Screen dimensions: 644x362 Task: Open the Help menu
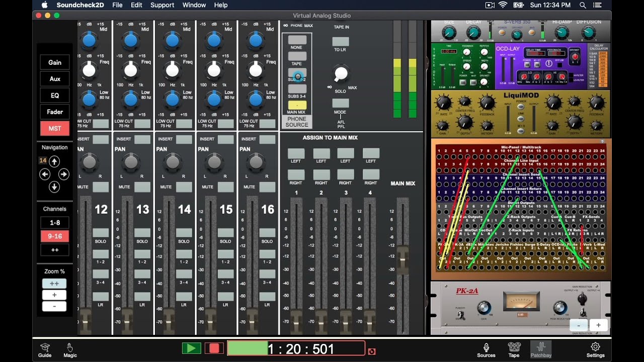point(221,5)
